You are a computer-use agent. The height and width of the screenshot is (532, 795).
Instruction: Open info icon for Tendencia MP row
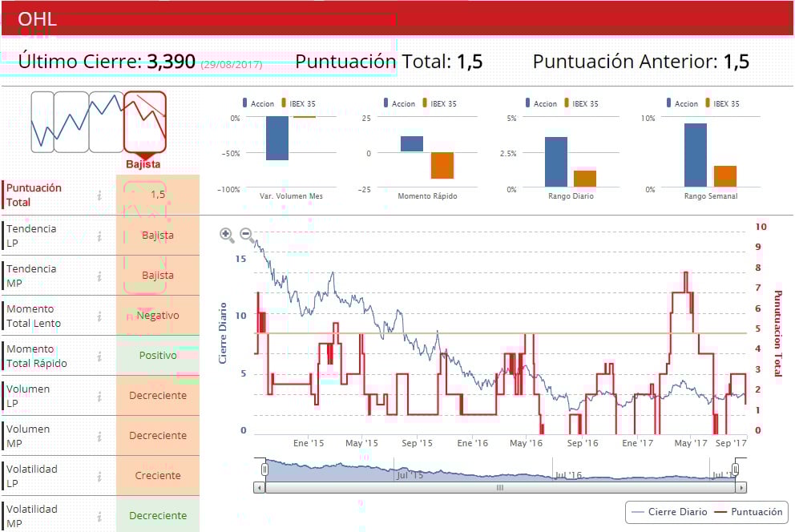tap(99, 276)
